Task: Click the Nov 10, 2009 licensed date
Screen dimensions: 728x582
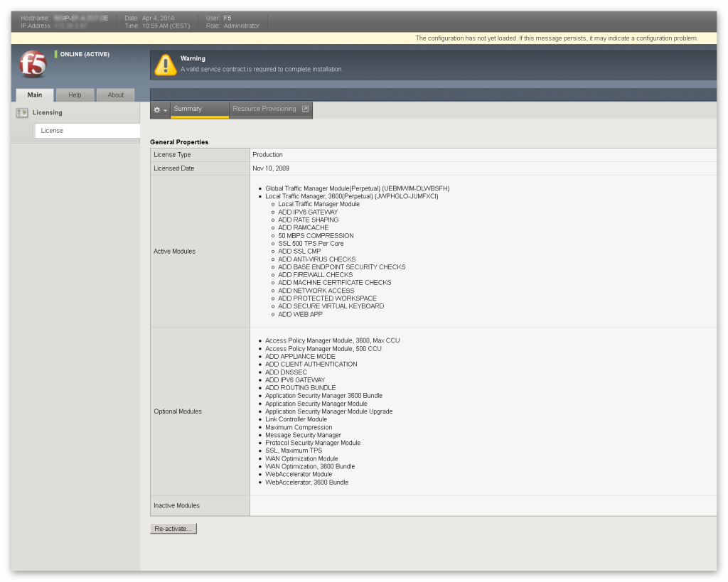Action: pos(271,168)
